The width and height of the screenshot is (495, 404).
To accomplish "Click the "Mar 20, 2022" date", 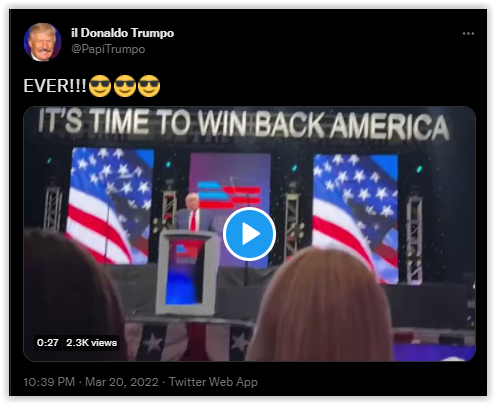I will (122, 382).
